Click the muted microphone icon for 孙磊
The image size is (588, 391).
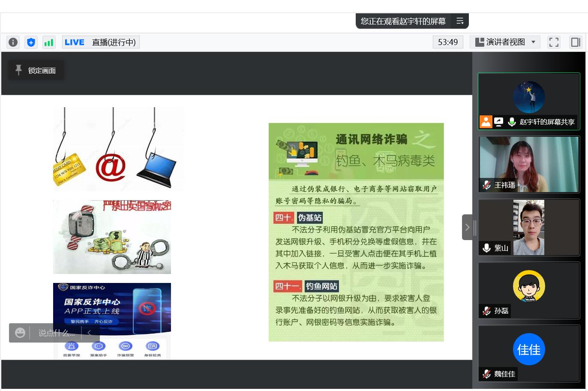pos(486,311)
